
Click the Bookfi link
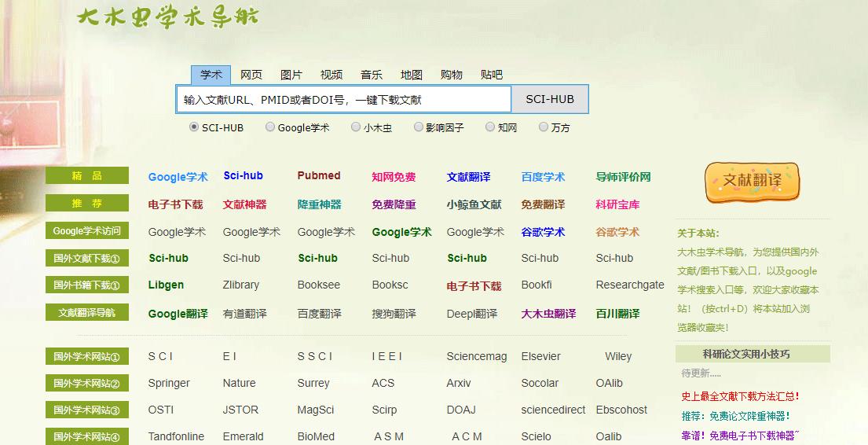[x=537, y=285]
